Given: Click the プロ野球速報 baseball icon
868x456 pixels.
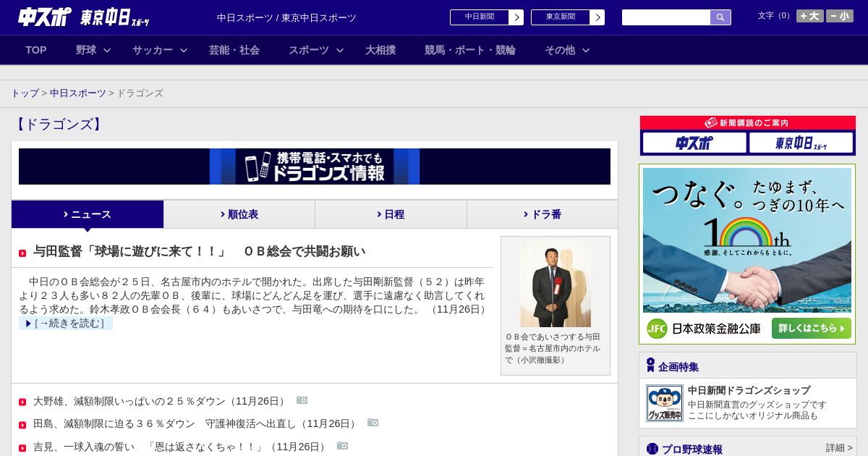Looking at the screenshot, I should click(x=652, y=449).
